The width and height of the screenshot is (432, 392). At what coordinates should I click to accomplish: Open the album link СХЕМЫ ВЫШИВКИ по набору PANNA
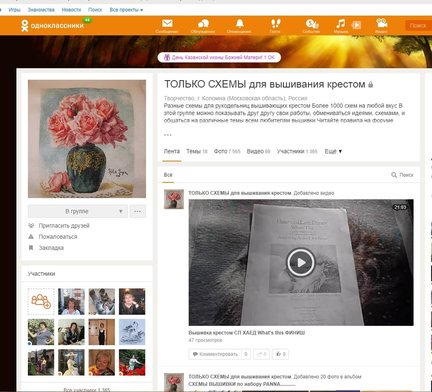coord(242,384)
